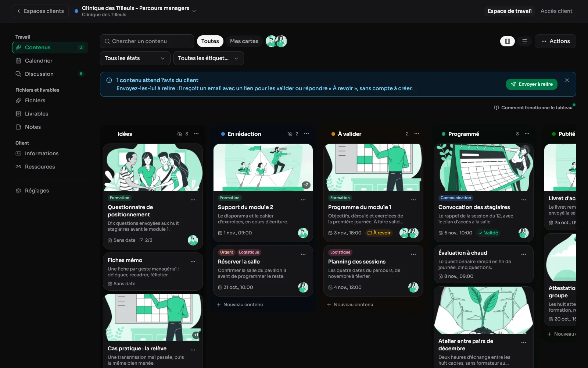The image size is (588, 368).
Task: Filter to Mes cartes only
Action: click(244, 41)
